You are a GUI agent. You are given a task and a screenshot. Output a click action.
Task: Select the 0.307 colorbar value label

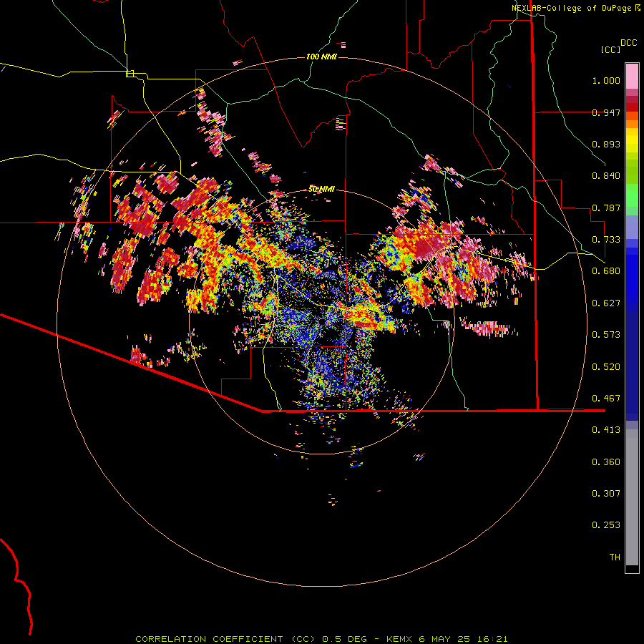click(606, 494)
